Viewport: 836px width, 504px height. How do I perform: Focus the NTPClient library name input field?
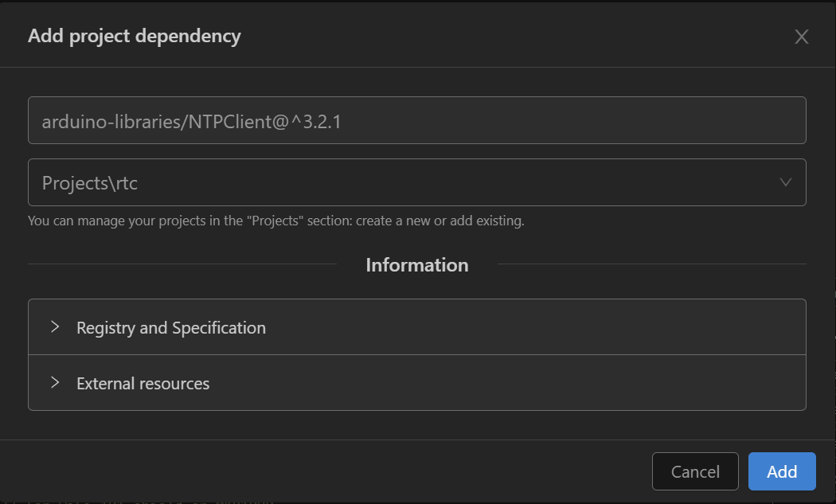pyautogui.click(x=417, y=120)
